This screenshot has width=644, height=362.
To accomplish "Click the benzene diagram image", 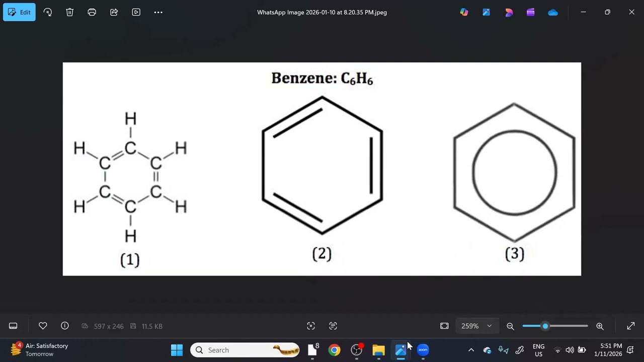I will 322,169.
